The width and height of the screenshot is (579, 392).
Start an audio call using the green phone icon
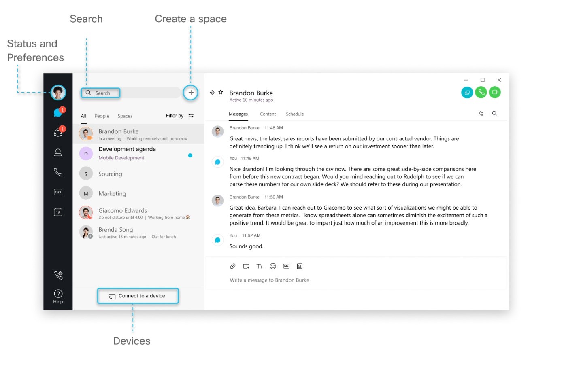[481, 92]
